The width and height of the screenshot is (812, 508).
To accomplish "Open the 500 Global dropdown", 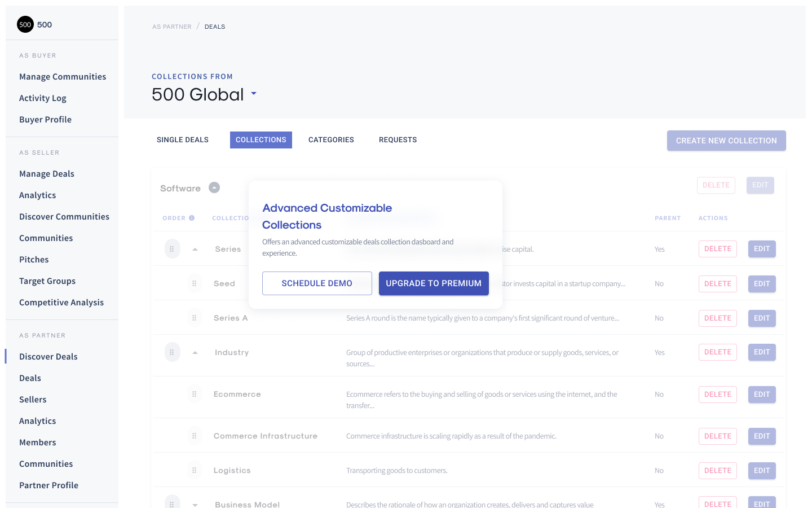I will click(254, 94).
